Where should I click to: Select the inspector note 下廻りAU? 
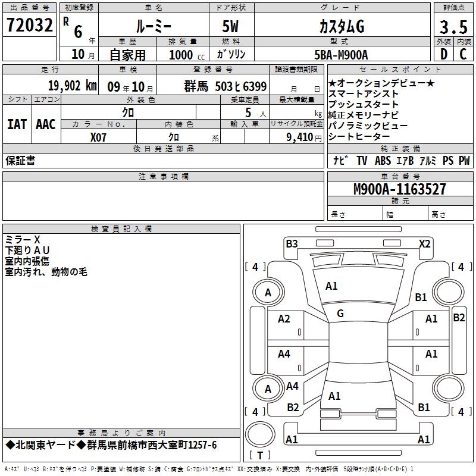coord(27,250)
